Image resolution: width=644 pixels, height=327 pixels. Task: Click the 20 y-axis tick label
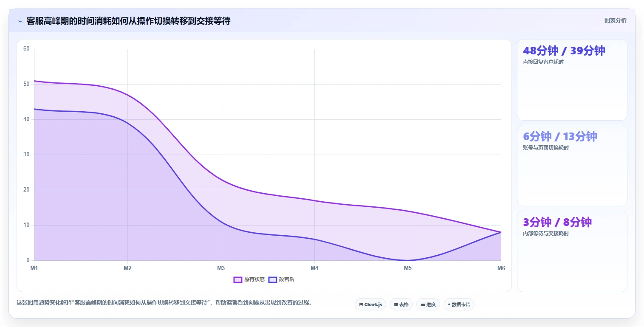26,190
